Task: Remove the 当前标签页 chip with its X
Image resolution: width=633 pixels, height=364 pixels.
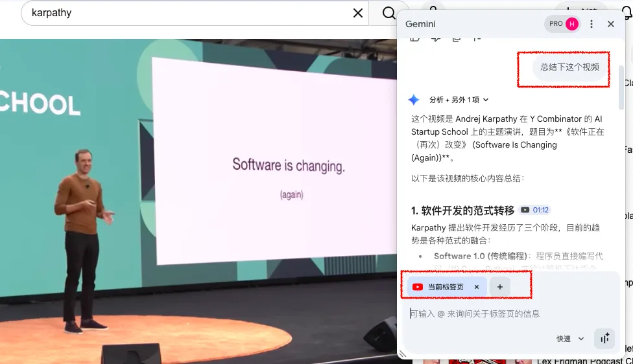Action: click(476, 287)
